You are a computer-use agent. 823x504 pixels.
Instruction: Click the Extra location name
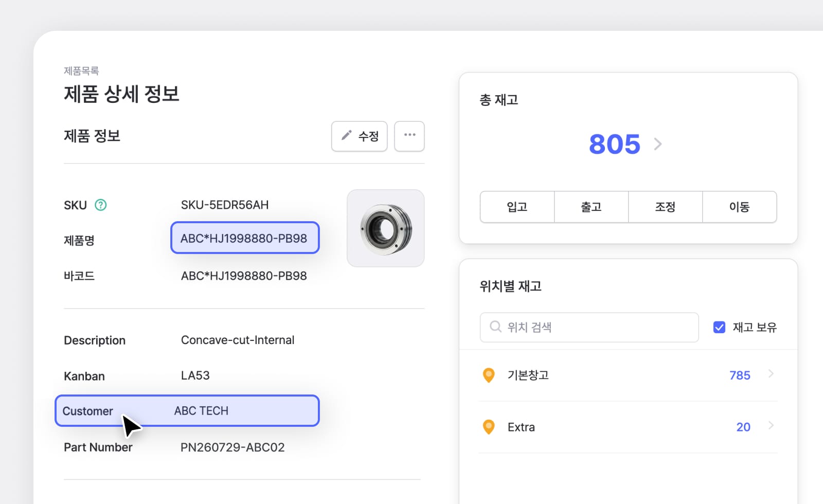pos(521,427)
